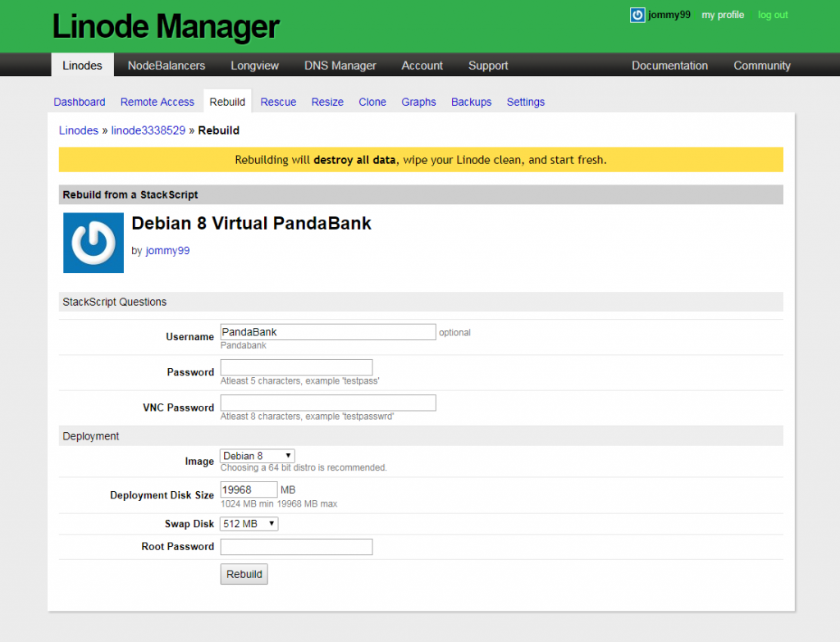
Task: Click the 'Atleast 5 characters' password hint
Action: pyautogui.click(x=300, y=380)
